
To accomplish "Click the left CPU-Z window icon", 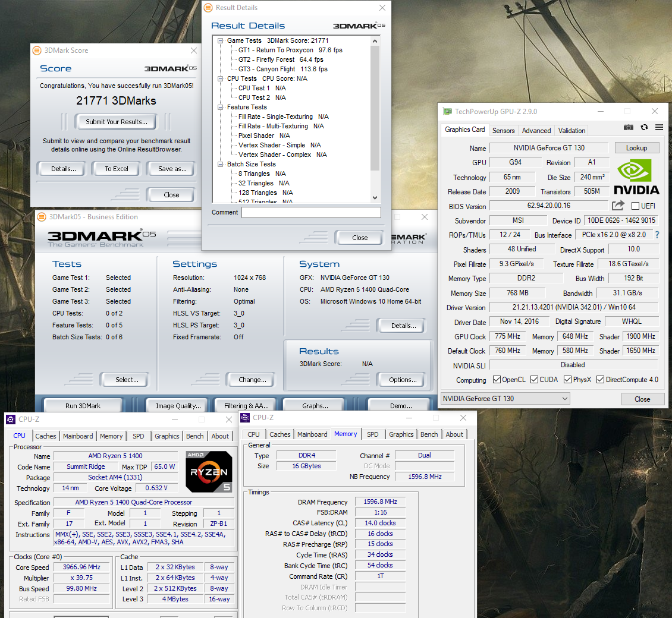I will (11, 420).
